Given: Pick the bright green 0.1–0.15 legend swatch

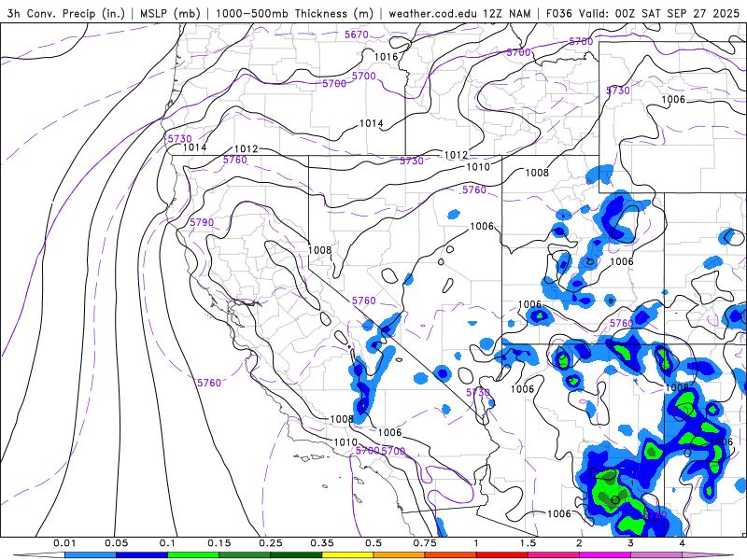Looking at the screenshot, I should point(193,555).
